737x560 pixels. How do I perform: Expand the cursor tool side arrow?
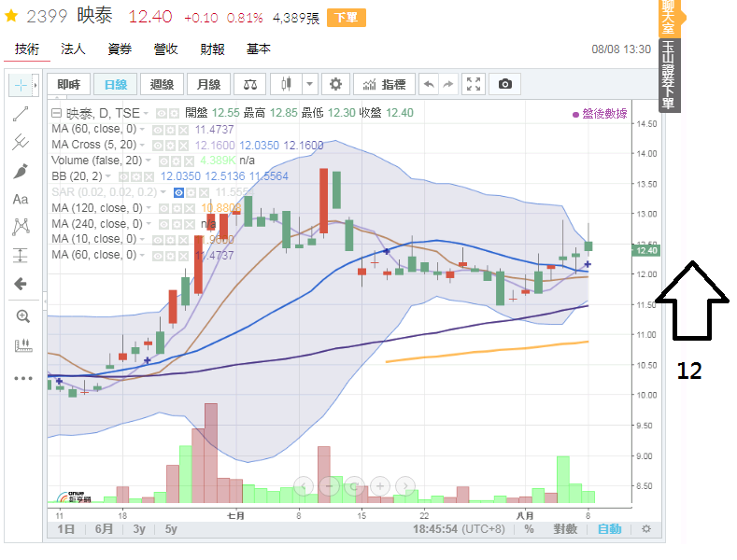tap(35, 85)
